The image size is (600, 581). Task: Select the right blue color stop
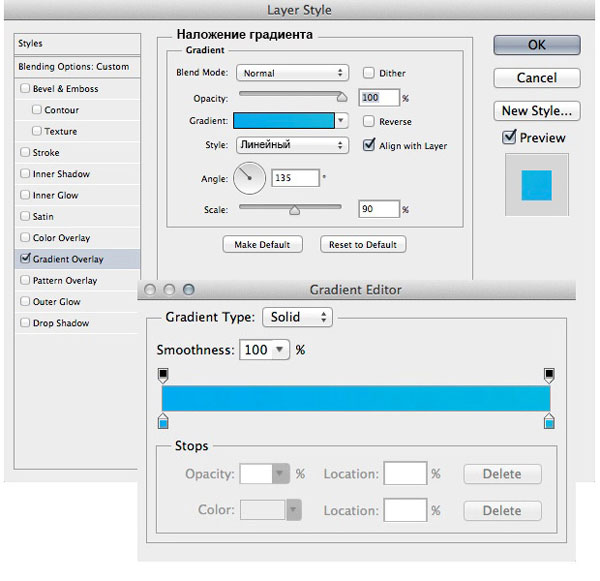click(x=549, y=421)
